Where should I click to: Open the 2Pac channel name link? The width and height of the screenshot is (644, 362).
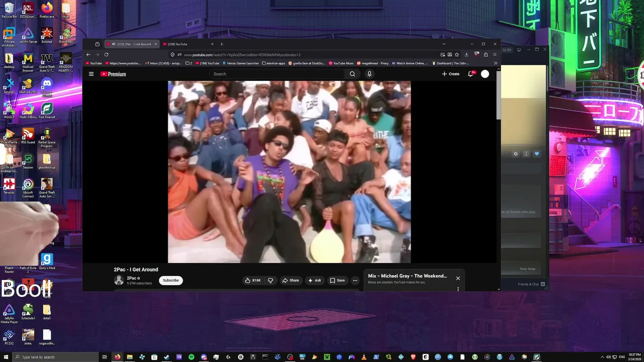(131, 278)
